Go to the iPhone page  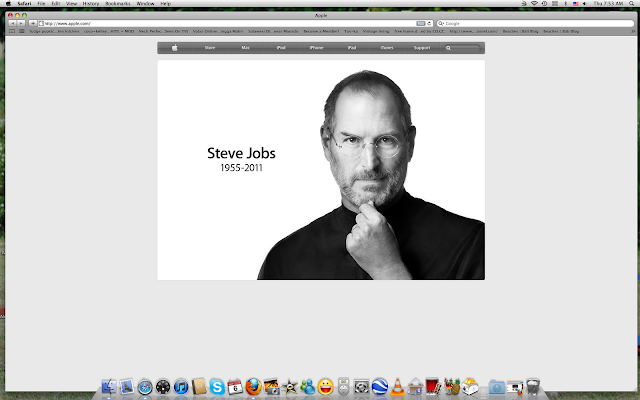point(316,48)
